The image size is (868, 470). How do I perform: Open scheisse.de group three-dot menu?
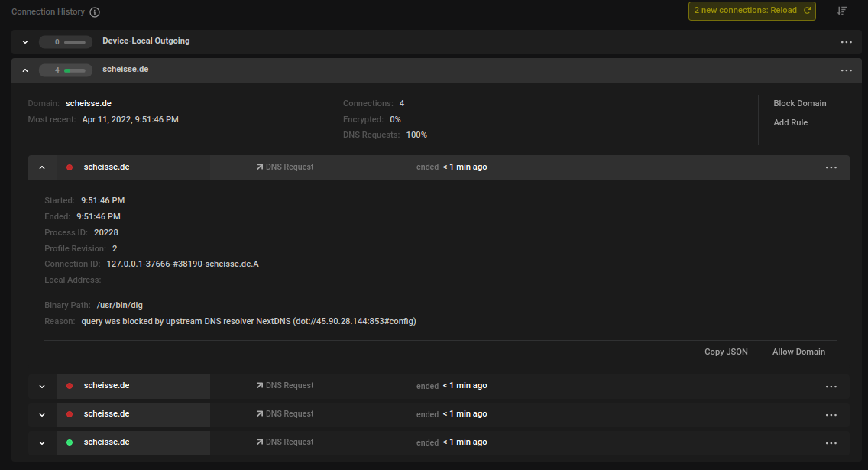pos(846,70)
